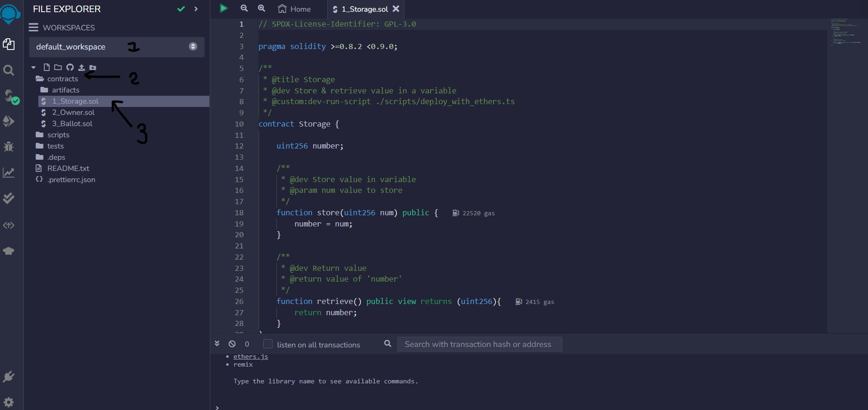Toggle the terminal panel collapse chevrons
Image resolution: width=868 pixels, height=410 pixels.
click(217, 343)
